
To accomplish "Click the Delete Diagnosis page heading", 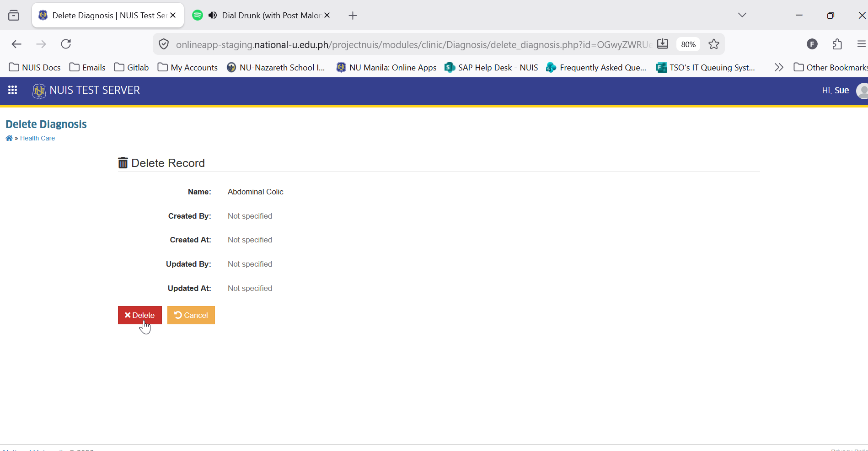I will [46, 124].
